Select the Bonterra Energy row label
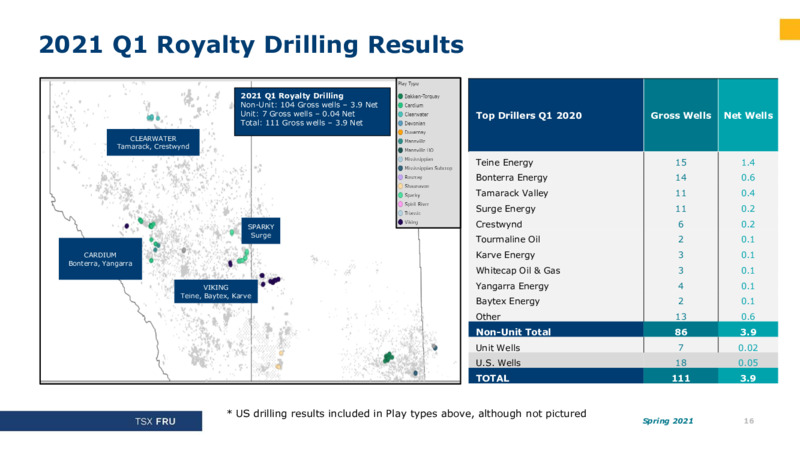The width and height of the screenshot is (800, 450). click(x=511, y=178)
